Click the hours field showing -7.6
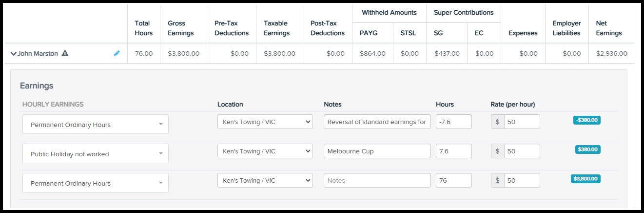The height and width of the screenshot is (213, 644). (x=453, y=122)
